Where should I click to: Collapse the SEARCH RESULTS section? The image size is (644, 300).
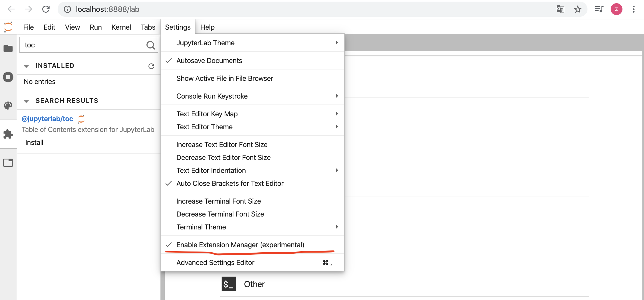click(26, 101)
